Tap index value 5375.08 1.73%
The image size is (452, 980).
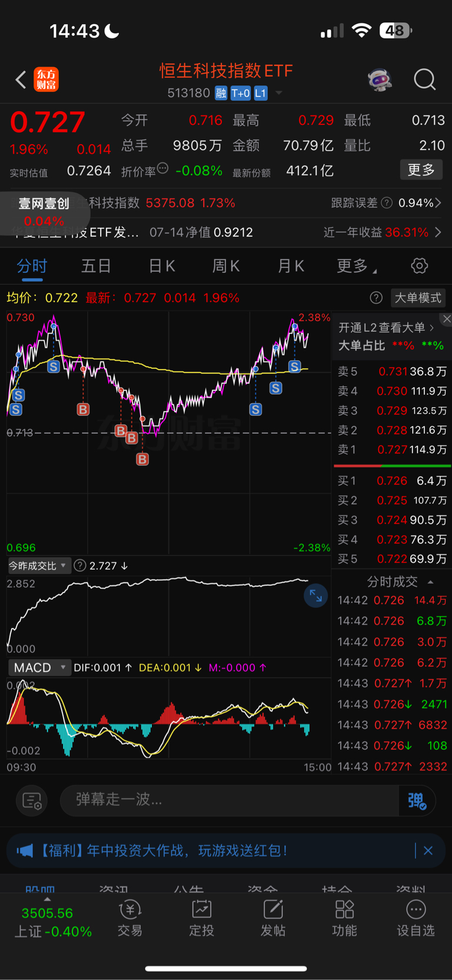click(190, 203)
